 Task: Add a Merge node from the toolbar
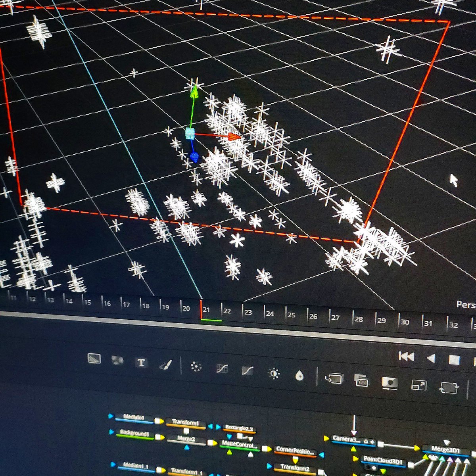pyautogui.click(x=334, y=379)
